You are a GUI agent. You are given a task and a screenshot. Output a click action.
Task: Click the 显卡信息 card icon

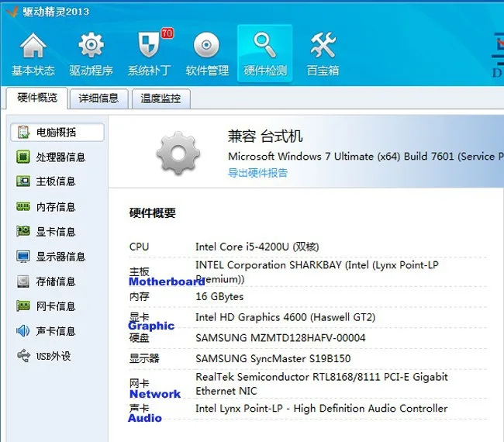(23, 231)
